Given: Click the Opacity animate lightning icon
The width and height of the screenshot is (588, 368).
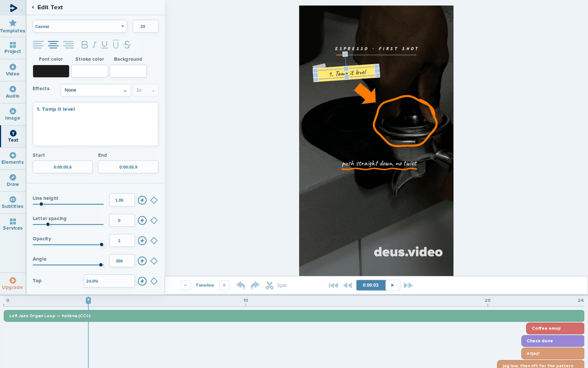Looking at the screenshot, I should coord(142,240).
